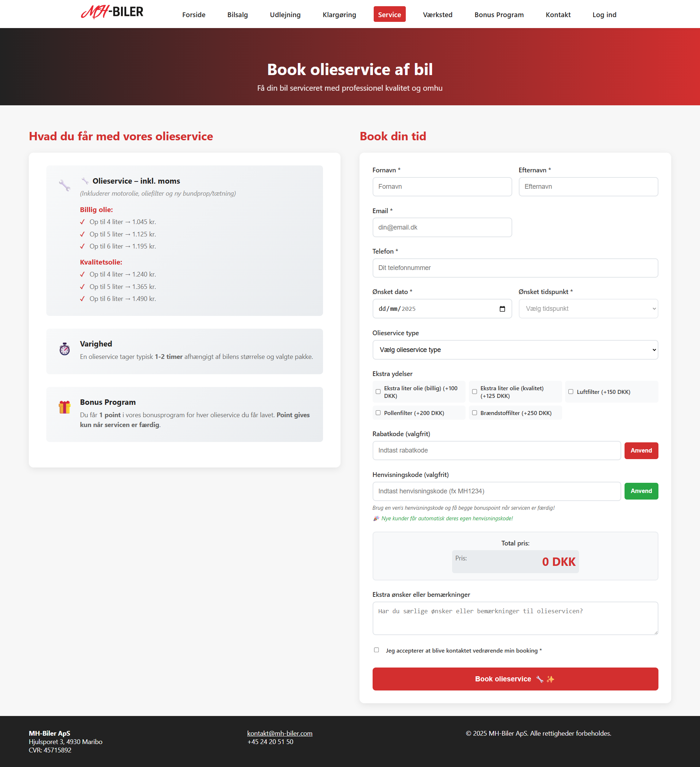Click the red checkmark by 1.045 kr.
The image size is (700, 767).
[82, 222]
